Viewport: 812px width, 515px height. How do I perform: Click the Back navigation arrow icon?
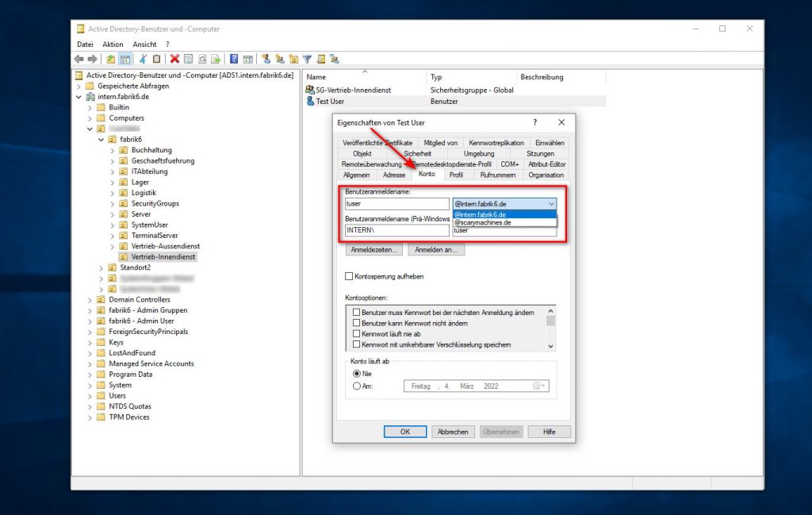(79, 58)
